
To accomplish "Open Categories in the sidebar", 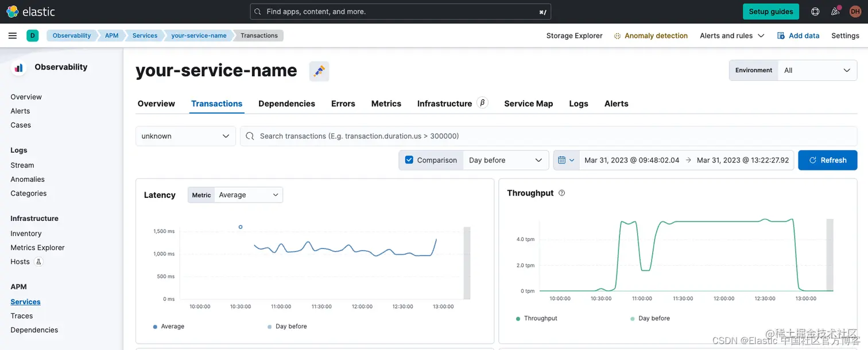I will [x=29, y=193].
